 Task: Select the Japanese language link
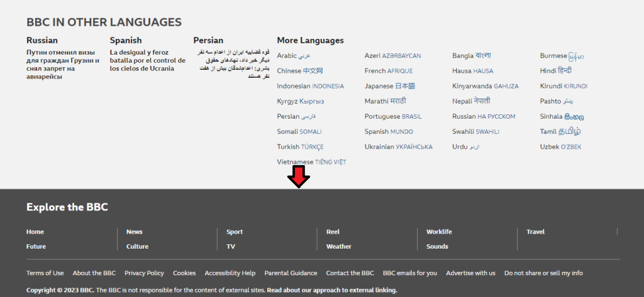coord(390,86)
